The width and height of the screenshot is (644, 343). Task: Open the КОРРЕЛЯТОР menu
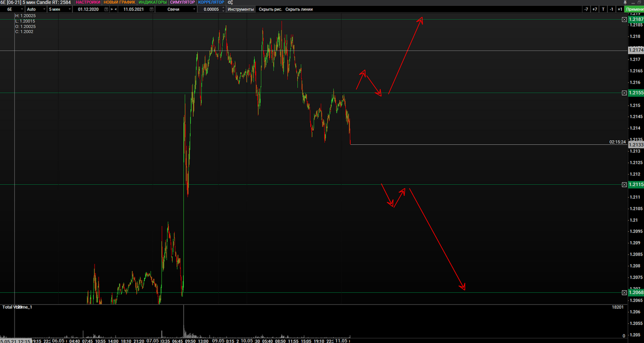click(x=211, y=3)
